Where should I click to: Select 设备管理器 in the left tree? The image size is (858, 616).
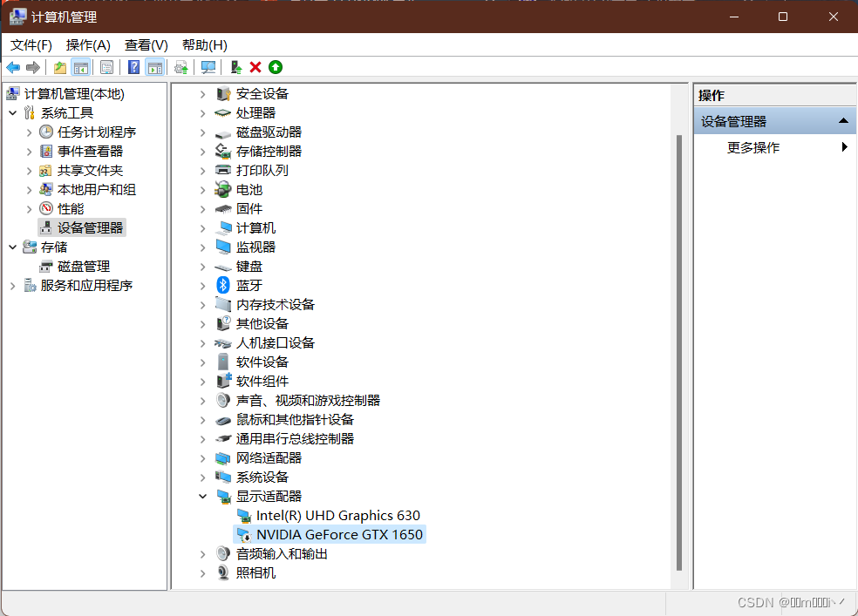tap(91, 228)
